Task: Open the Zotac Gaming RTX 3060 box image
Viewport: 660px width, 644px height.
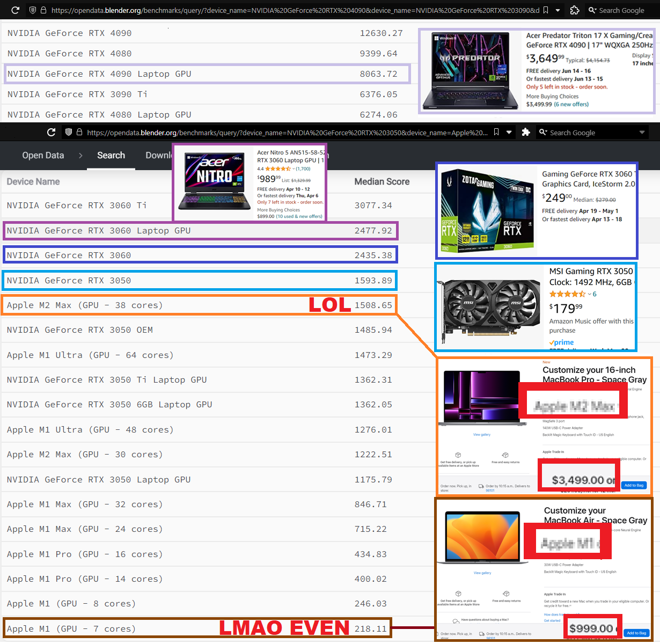Action: 487,210
